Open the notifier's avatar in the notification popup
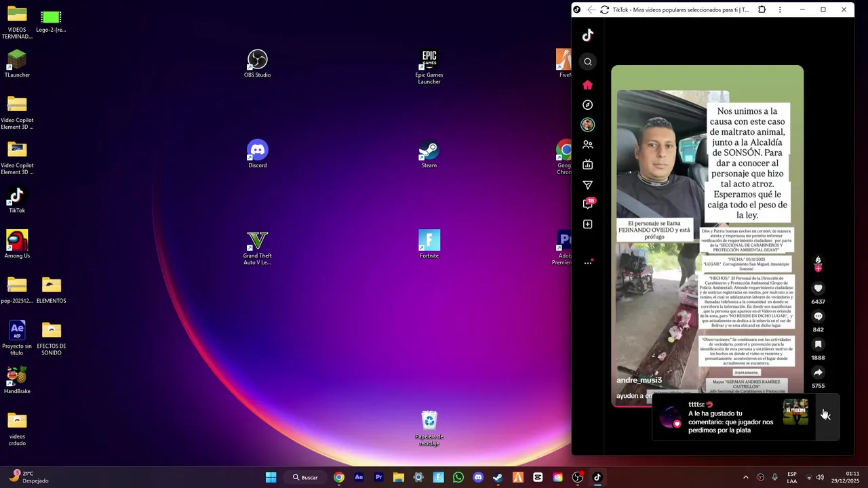 coord(671,418)
